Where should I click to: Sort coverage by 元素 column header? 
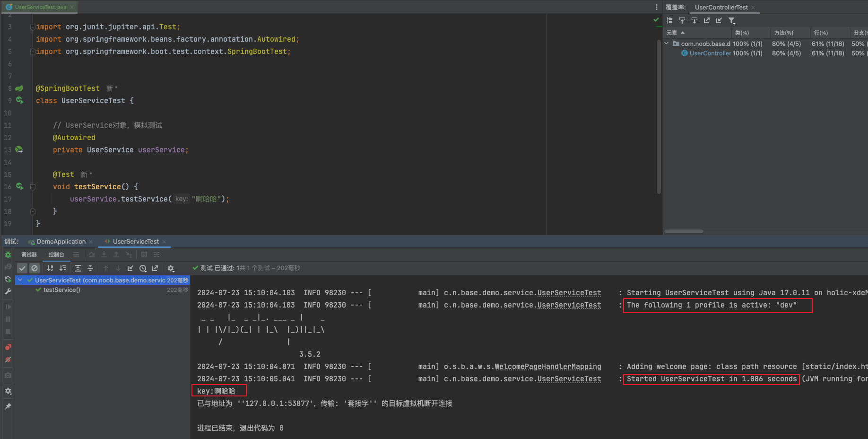[x=697, y=33]
